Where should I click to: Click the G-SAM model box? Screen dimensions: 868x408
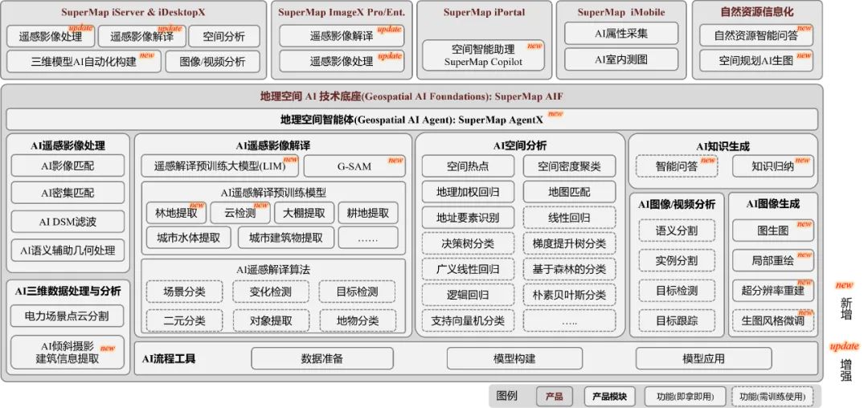coord(354,167)
